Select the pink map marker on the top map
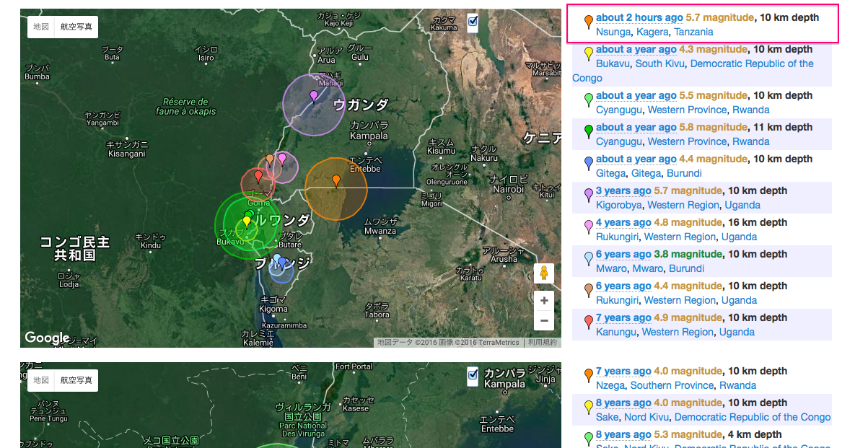 (282, 159)
